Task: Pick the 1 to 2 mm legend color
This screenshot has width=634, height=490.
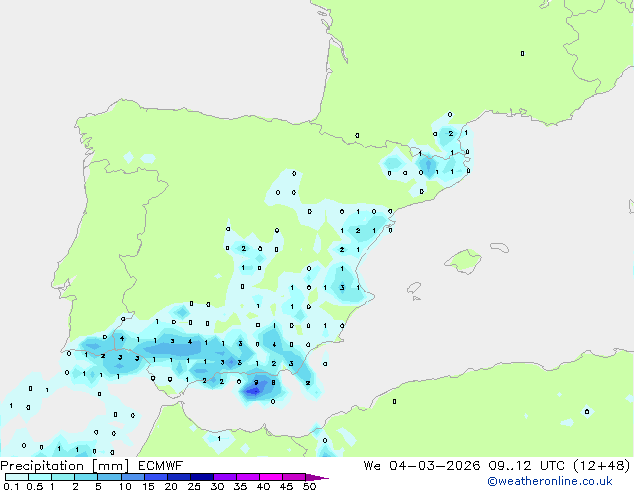Action: [63, 477]
